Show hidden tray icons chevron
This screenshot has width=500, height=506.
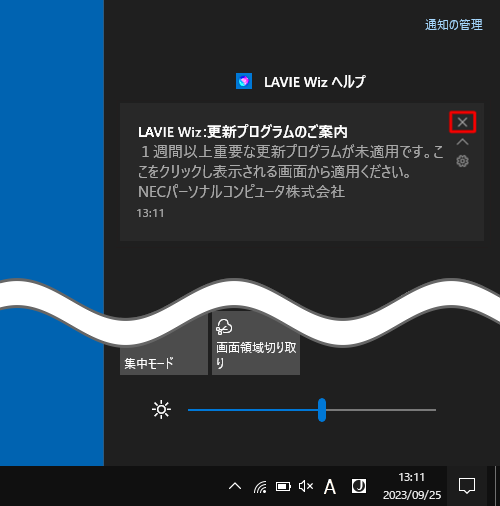235,486
